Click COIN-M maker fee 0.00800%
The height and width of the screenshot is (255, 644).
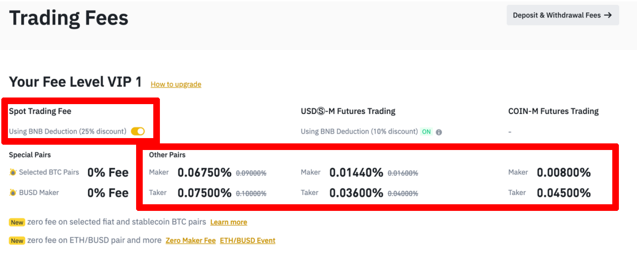tap(564, 172)
